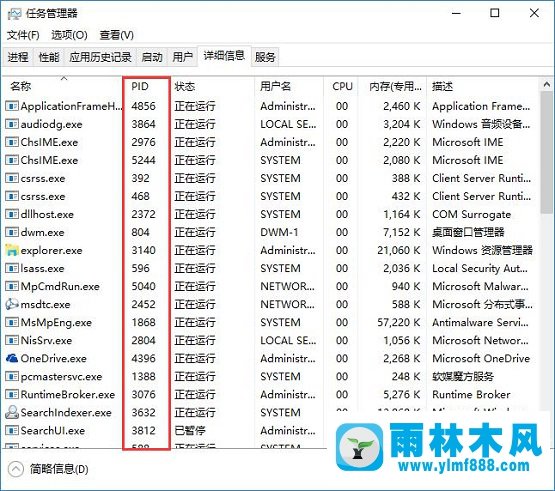The image size is (555, 491).
Task: Click description COM Surrogate
Action: (471, 215)
